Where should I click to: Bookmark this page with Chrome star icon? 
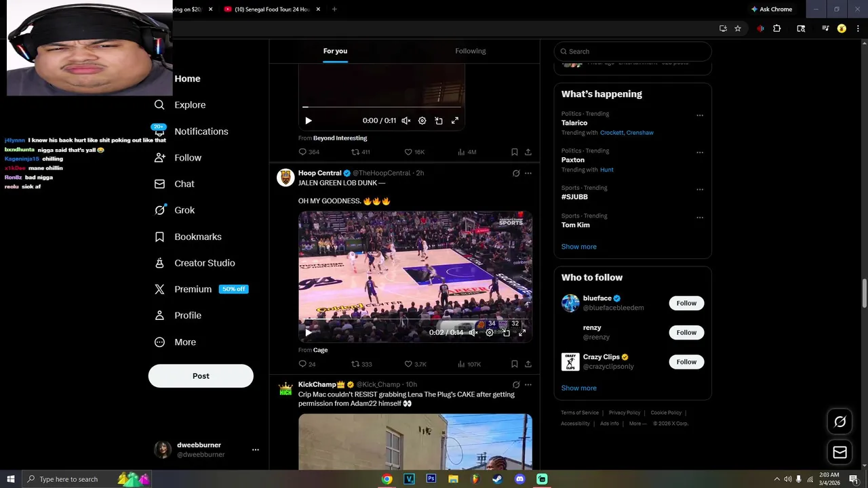pyautogui.click(x=738, y=28)
